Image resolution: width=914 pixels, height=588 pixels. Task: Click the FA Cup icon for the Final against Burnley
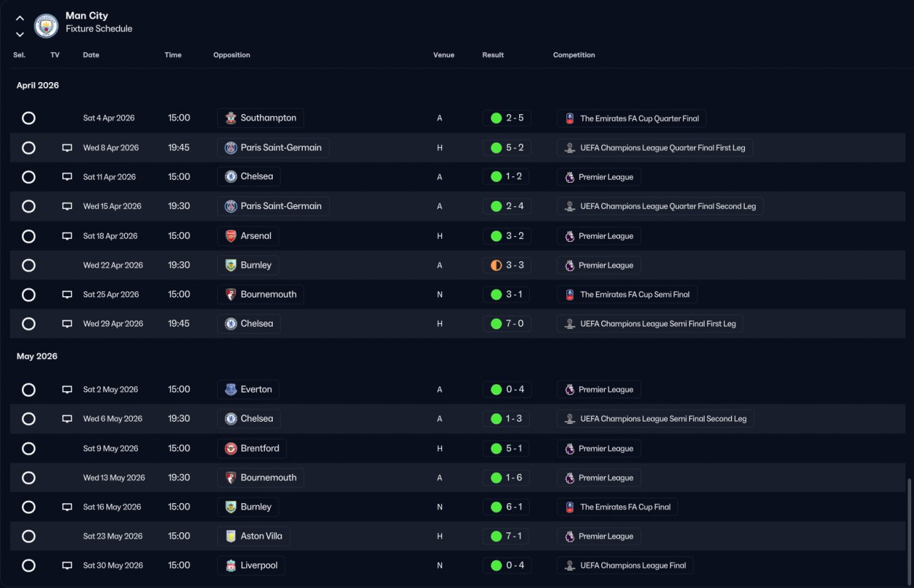coord(570,507)
